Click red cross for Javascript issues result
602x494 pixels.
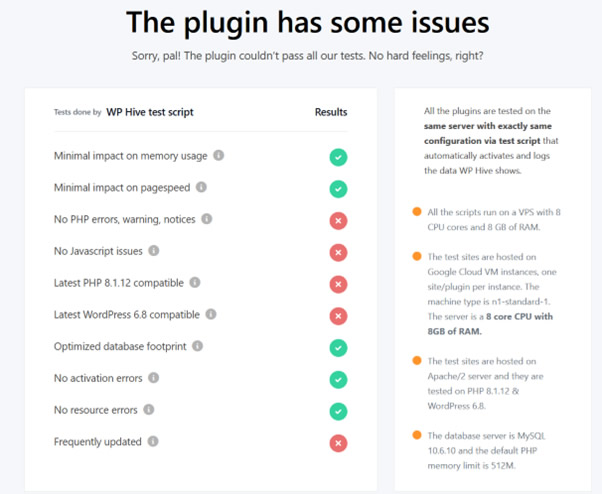coord(338,253)
